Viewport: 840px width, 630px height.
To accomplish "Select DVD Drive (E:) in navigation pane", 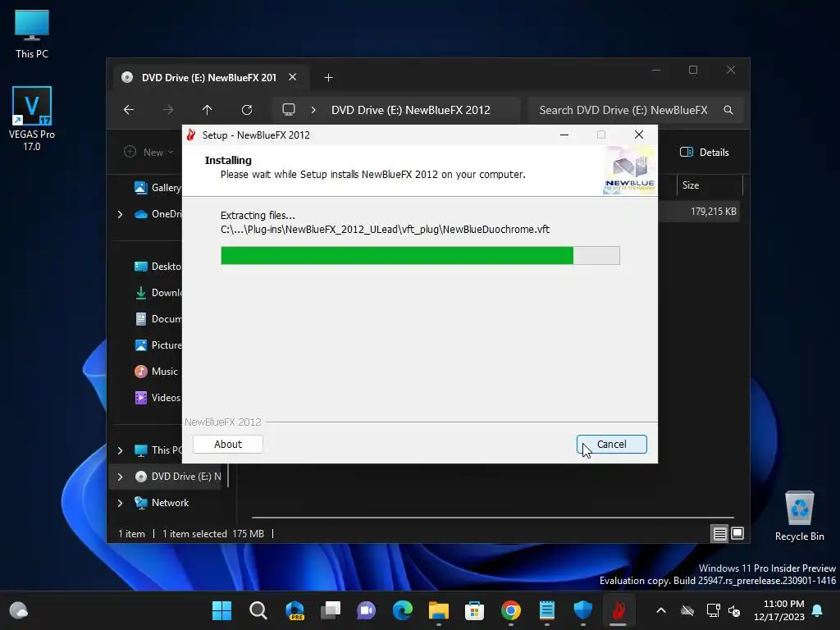I will pyautogui.click(x=177, y=477).
